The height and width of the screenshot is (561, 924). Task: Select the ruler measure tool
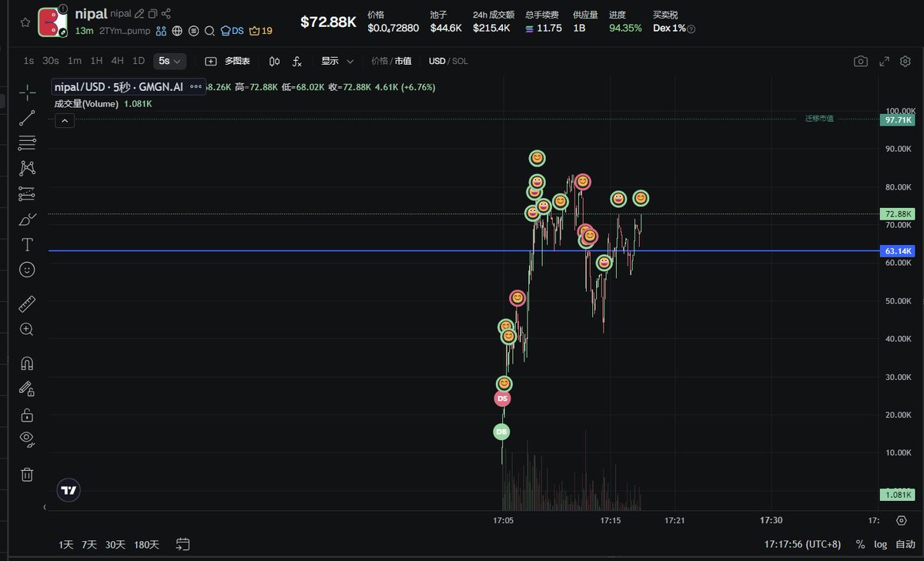point(27,304)
